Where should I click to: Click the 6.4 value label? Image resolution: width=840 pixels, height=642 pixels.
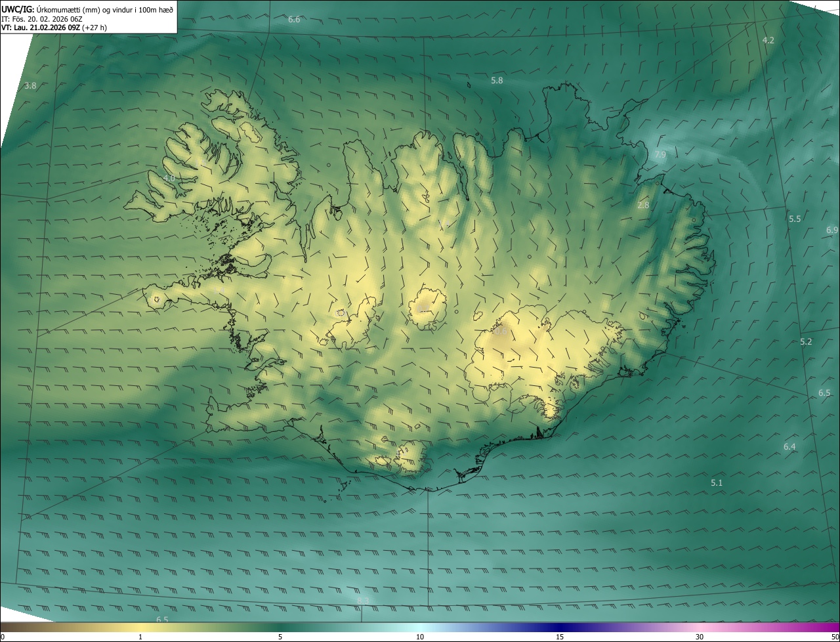click(x=789, y=446)
